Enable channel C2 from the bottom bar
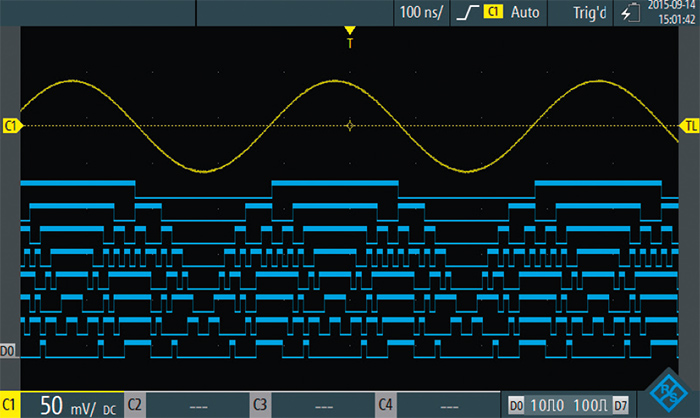 point(135,405)
